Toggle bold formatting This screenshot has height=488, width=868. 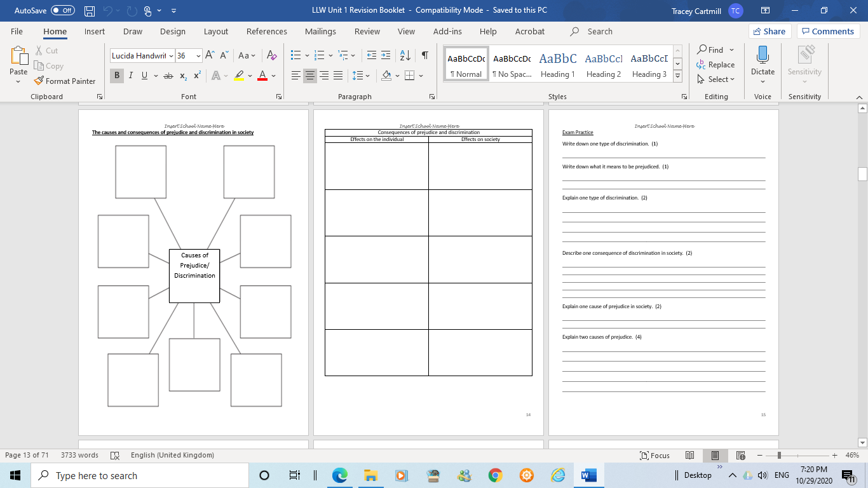click(x=116, y=76)
